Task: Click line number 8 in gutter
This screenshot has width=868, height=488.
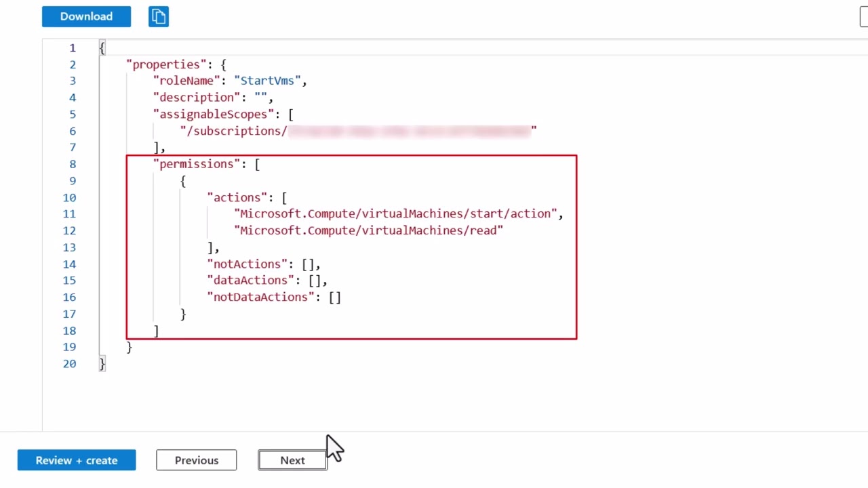Action: (73, 164)
